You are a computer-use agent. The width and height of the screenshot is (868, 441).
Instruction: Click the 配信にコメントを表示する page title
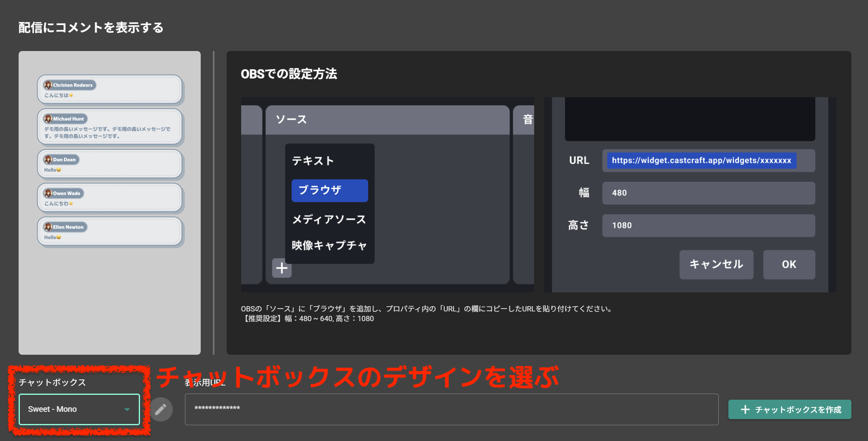click(91, 28)
